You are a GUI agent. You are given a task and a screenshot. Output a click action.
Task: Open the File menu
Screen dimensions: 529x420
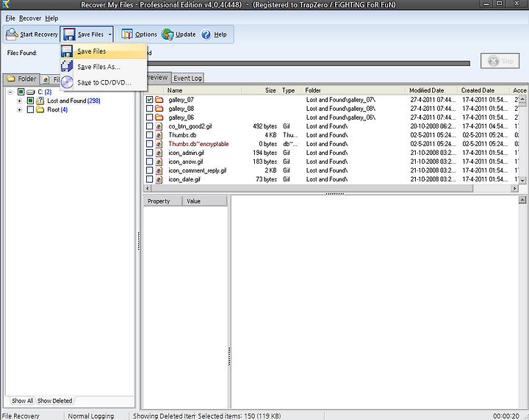point(10,18)
